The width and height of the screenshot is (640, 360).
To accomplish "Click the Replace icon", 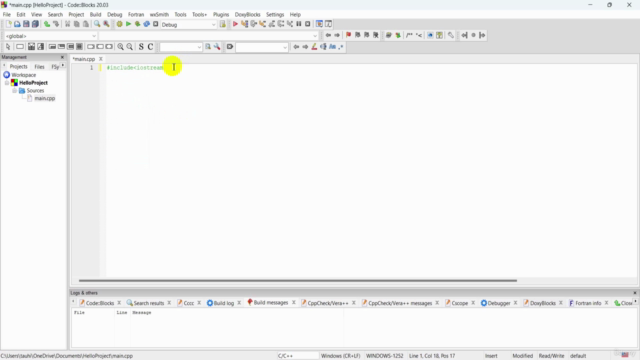I will tap(106, 24).
